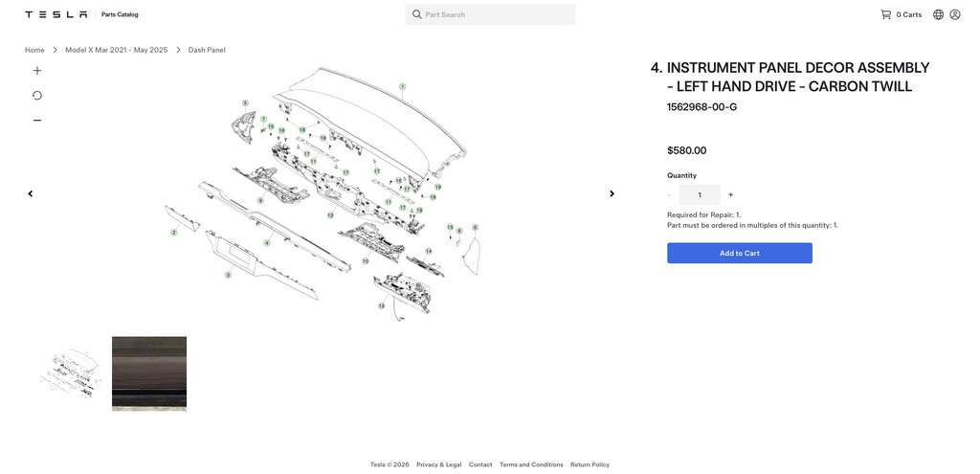Open the user account profile icon

click(955, 14)
